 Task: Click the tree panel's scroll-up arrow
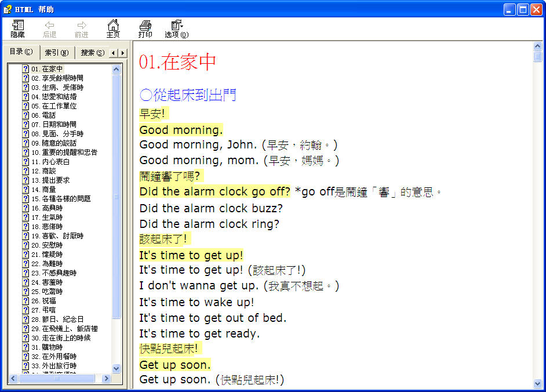(x=116, y=69)
